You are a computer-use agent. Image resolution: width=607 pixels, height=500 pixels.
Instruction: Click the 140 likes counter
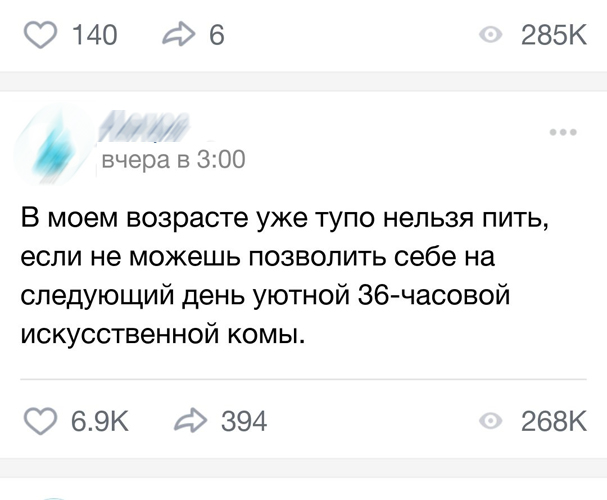coord(95,36)
